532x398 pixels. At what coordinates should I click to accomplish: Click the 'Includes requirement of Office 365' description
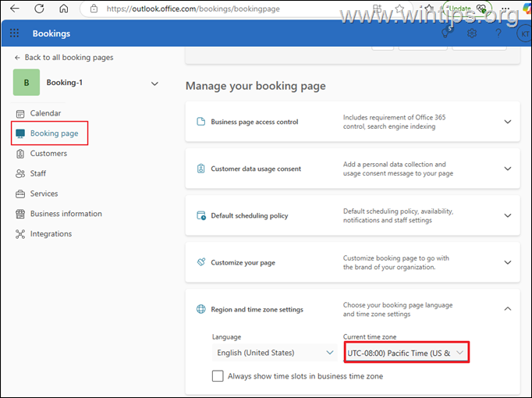click(x=394, y=122)
